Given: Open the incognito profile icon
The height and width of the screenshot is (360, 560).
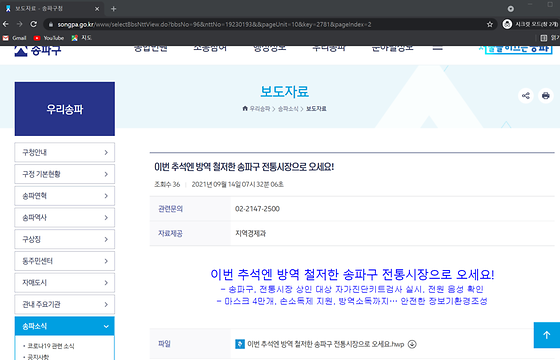Looking at the screenshot, I should 507,24.
